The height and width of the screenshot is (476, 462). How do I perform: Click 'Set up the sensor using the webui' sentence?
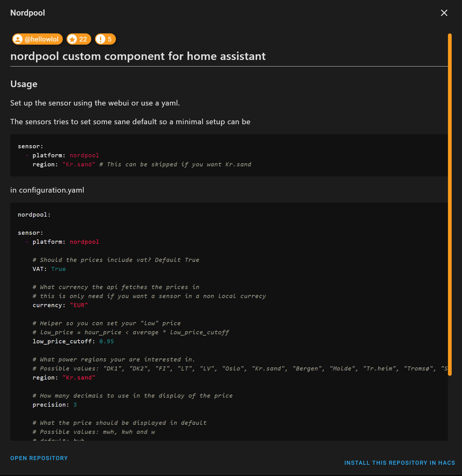[x=95, y=103]
